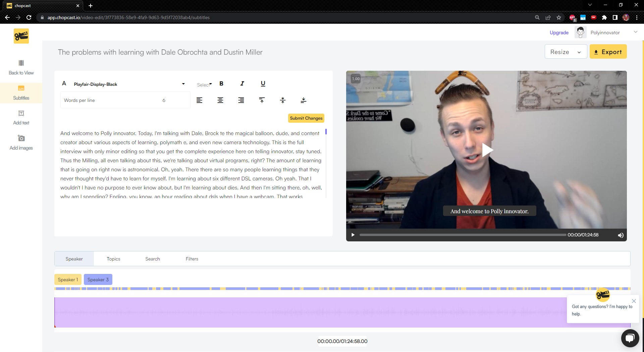Align subtitle text to the right
Viewport: 644px width, 352px height.
(241, 100)
